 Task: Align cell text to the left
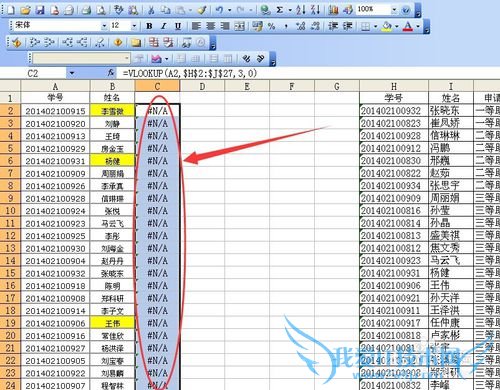[x=196, y=26]
